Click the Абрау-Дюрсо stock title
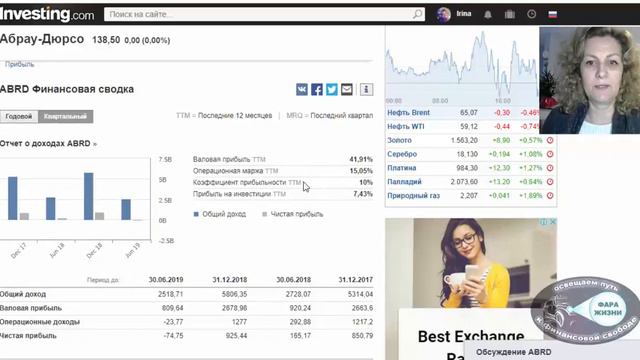 [42, 39]
